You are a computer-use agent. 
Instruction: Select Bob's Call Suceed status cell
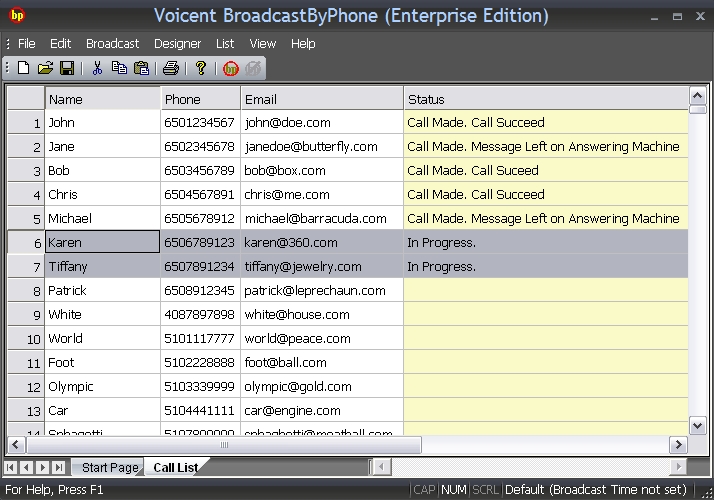point(546,170)
